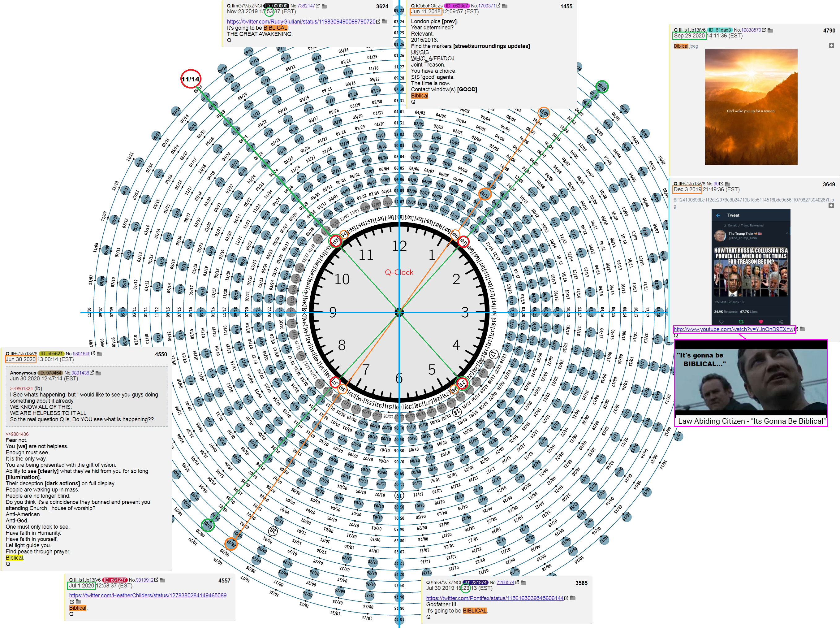Click download arrow icon in post 4790
The height and width of the screenshot is (628, 840).
(831, 45)
